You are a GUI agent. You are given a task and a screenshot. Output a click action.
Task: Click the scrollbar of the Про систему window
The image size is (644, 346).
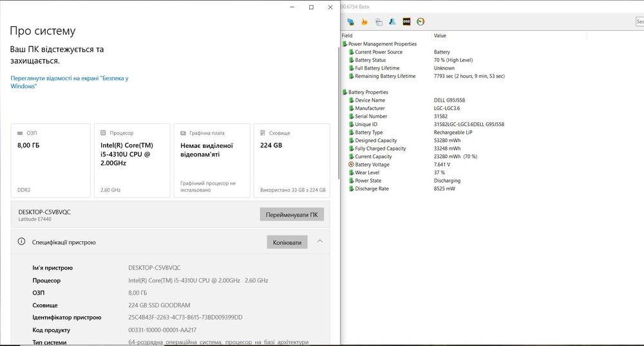[x=339, y=113]
